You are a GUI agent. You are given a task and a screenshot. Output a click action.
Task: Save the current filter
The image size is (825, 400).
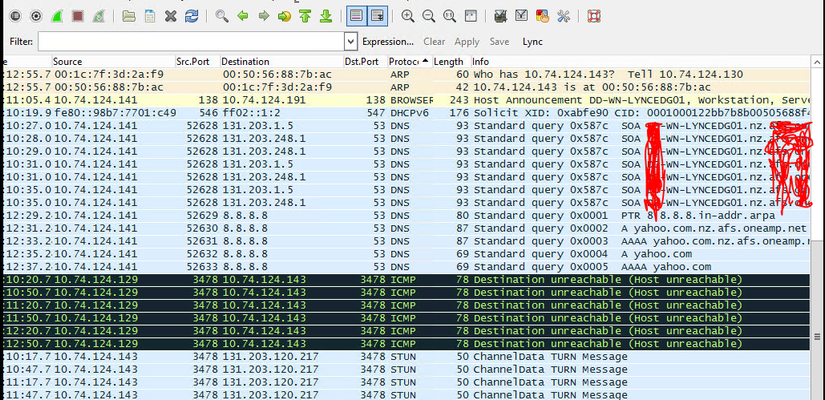pyautogui.click(x=499, y=42)
